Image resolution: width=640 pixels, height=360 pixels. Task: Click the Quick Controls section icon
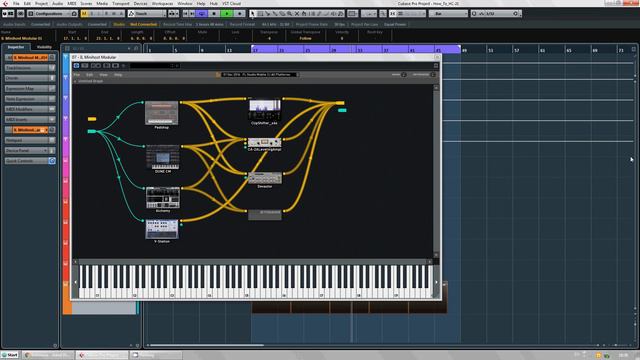pyautogui.click(x=52, y=161)
